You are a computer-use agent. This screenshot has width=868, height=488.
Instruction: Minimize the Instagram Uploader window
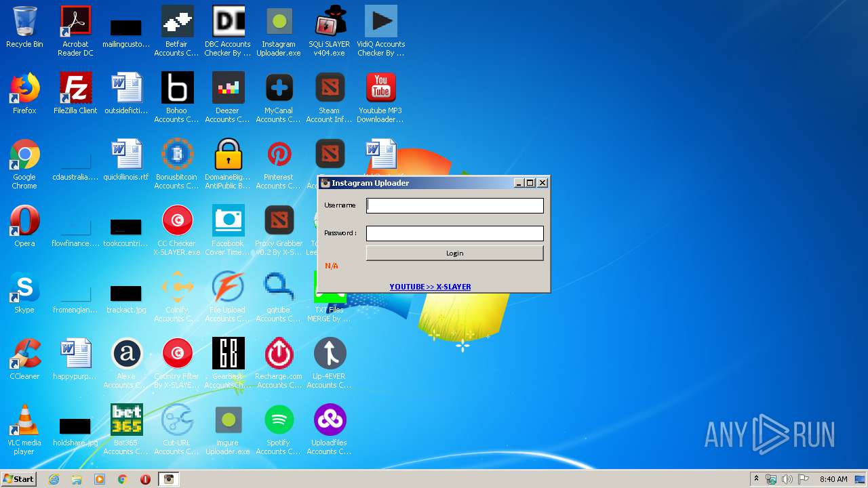point(519,183)
